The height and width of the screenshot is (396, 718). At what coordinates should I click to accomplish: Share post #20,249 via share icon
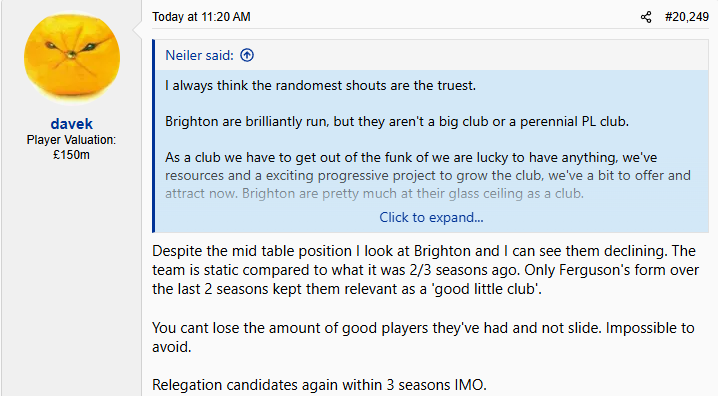click(646, 17)
